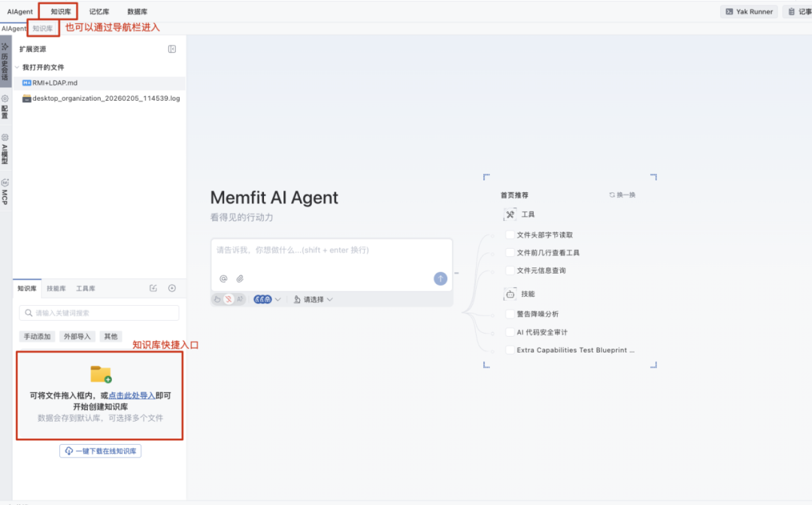The height and width of the screenshot is (505, 812).
Task: Click the 一键下载在线知识库 button
Action: point(101,451)
